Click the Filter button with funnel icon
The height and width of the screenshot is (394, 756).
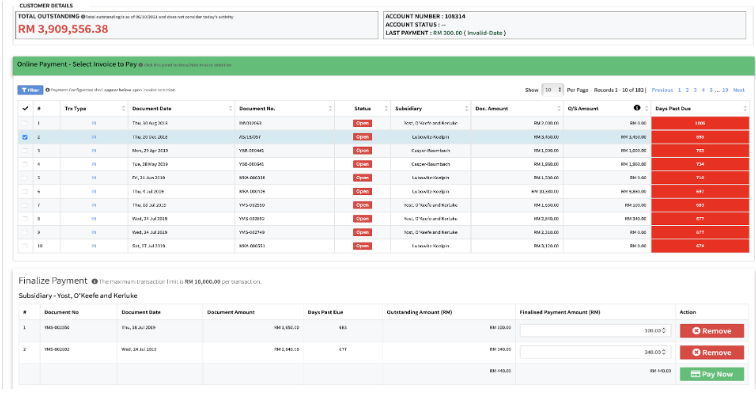30,90
